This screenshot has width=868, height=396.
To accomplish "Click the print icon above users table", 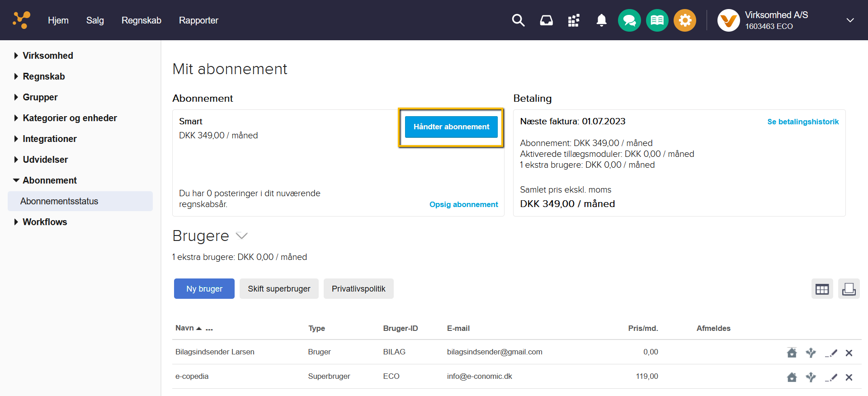I will click(x=849, y=289).
